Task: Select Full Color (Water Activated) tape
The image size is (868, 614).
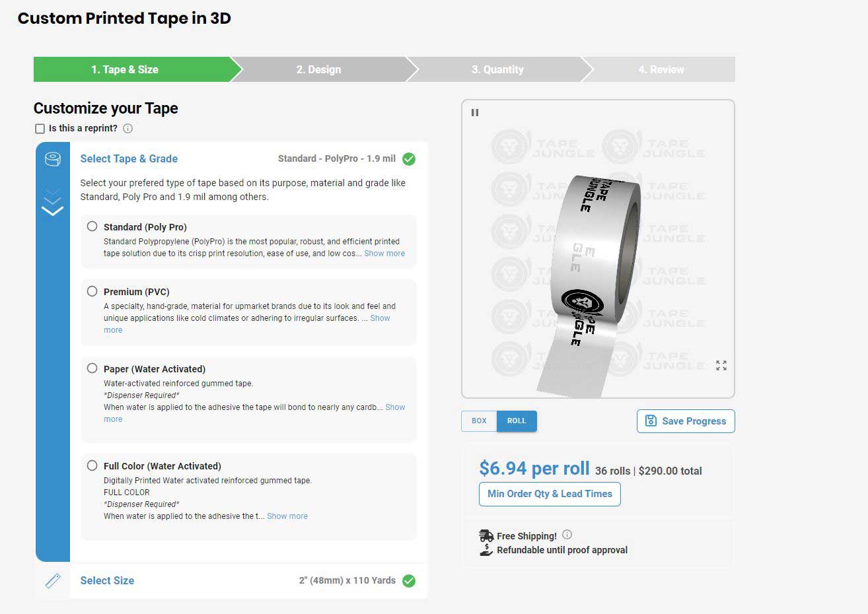Action: (92, 465)
